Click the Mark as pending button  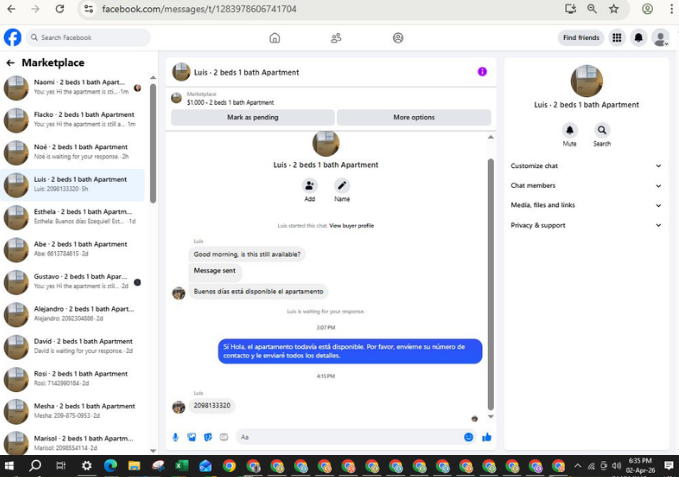(252, 117)
